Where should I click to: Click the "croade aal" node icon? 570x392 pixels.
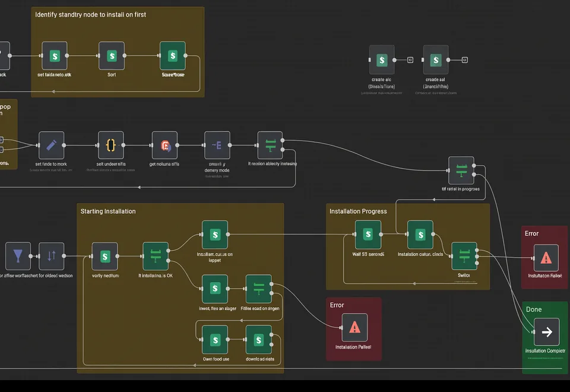tap(435, 59)
